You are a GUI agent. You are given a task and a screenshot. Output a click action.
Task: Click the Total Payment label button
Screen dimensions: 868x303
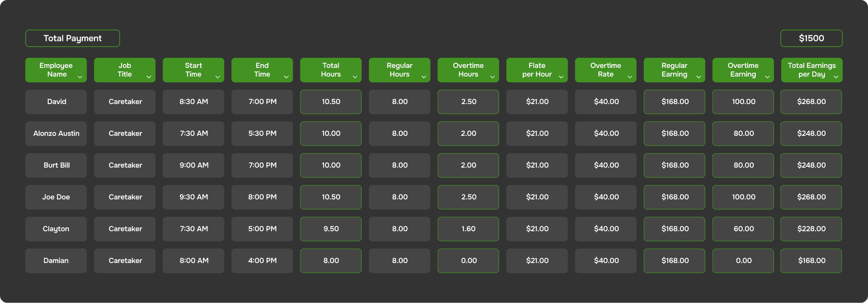[72, 39]
